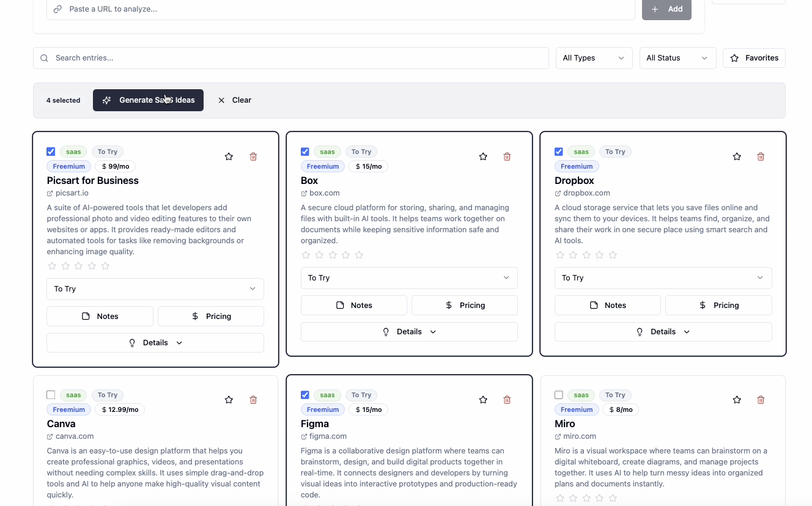Uncheck the Dropbox selection checkbox
Viewport: 812px width, 506px height.
point(559,152)
